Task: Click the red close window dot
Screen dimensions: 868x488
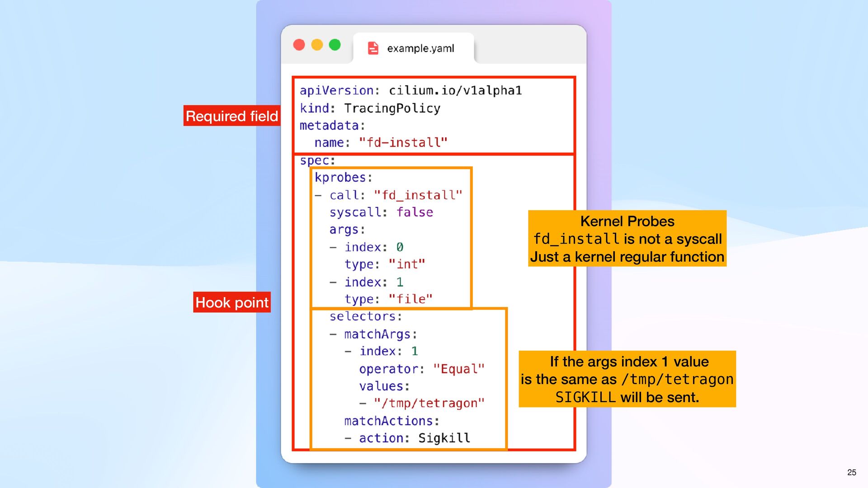Action: (299, 45)
